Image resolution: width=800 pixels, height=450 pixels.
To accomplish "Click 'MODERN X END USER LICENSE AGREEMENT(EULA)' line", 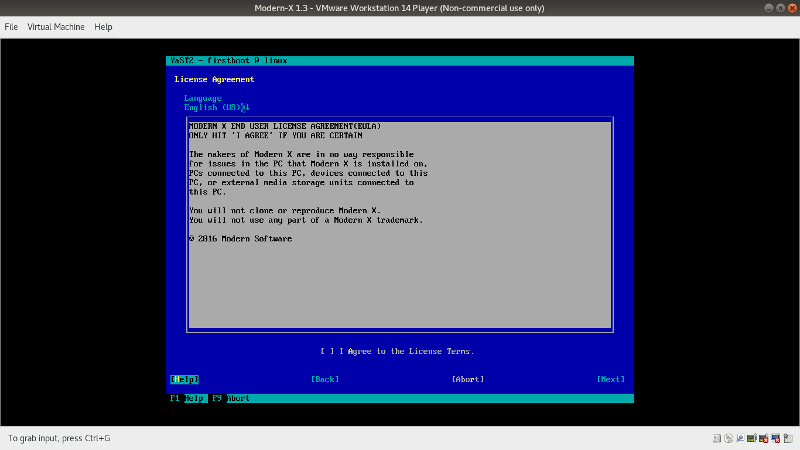I will point(285,126).
